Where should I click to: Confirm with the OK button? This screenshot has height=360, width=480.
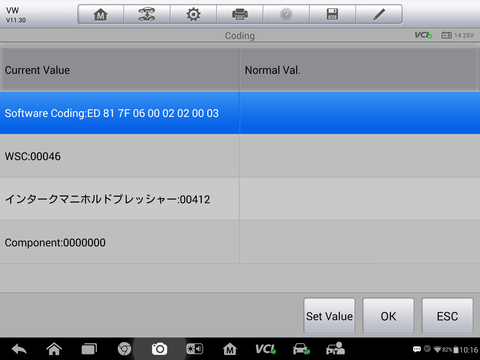388,316
